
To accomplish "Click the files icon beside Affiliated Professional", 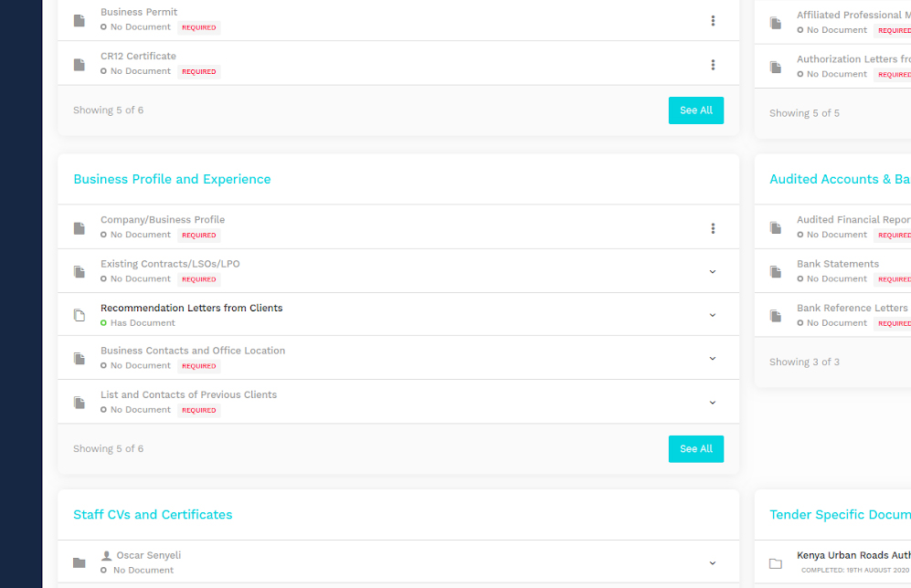I will click(776, 23).
